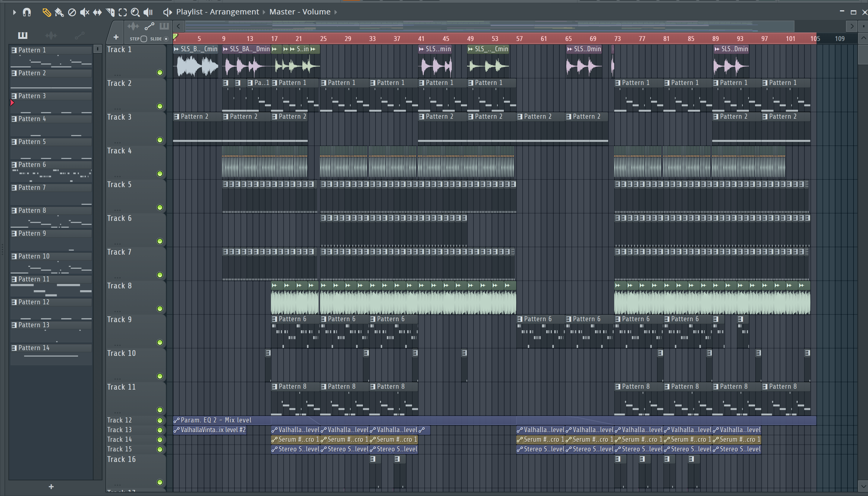Screen dimensions: 868x496
Task: Focus automation clips in playlist header
Action: (x=149, y=26)
